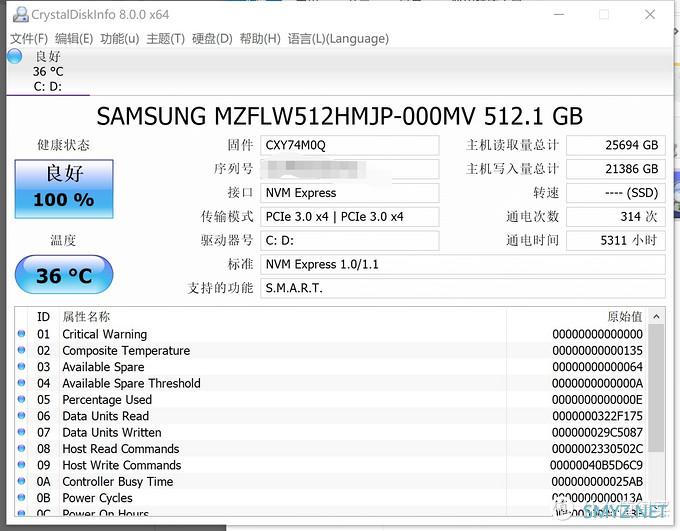Click the interface field NVM Express
Image resolution: width=680 pixels, height=531 pixels.
point(350,193)
